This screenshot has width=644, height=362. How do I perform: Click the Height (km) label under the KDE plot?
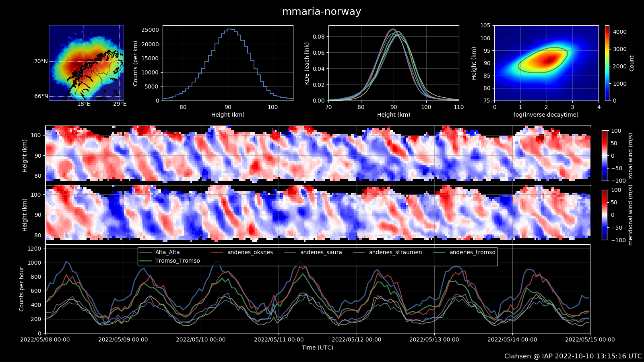pyautogui.click(x=394, y=115)
